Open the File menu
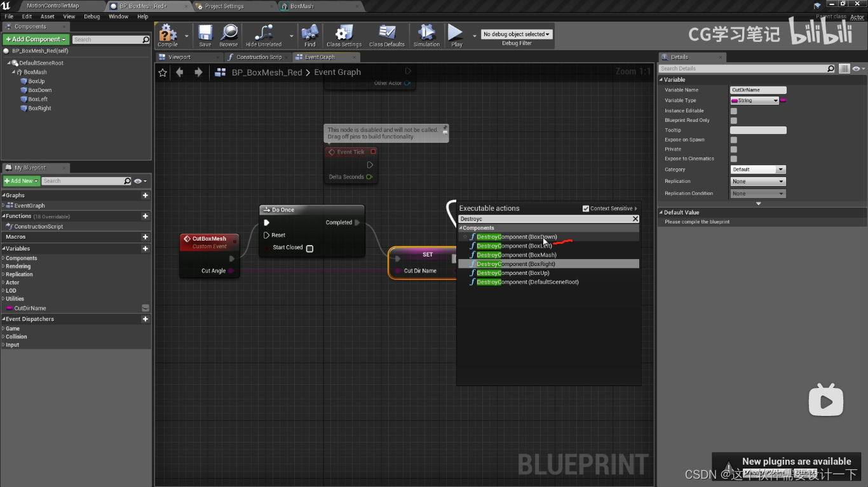 pos(9,17)
